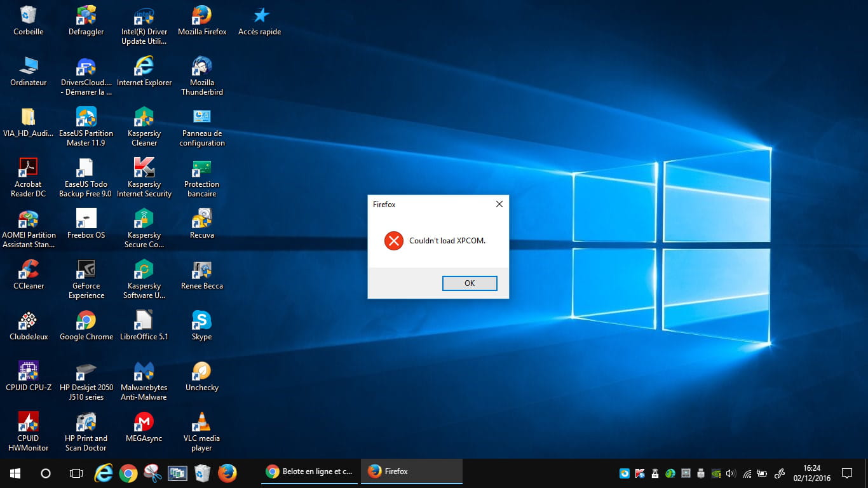
Task: Open the Action Center notifications icon
Action: click(847, 473)
